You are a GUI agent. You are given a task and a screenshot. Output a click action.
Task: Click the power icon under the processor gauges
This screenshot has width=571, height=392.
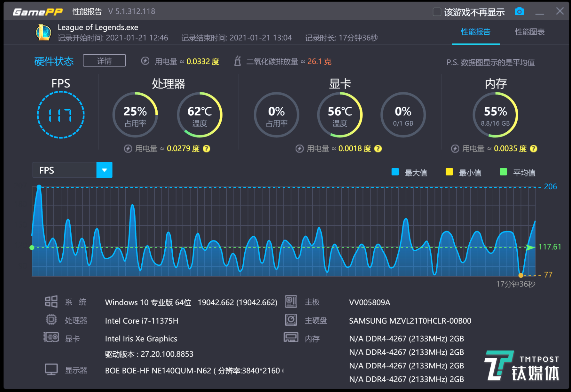point(128,149)
